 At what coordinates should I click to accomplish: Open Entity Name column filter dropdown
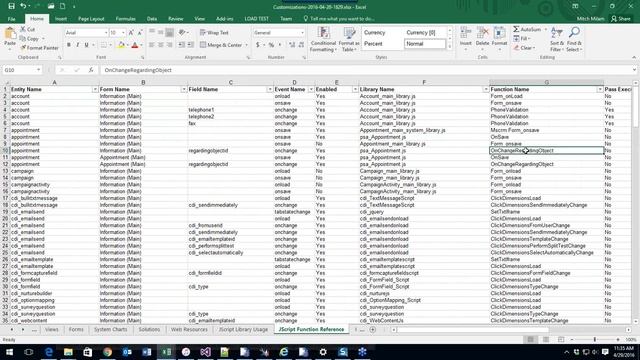[95, 89]
